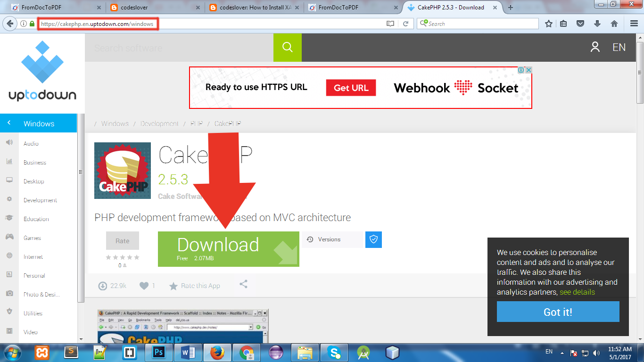The height and width of the screenshot is (362, 644).
Task: Open Sublime Text from the taskbar
Action: [x=71, y=353]
